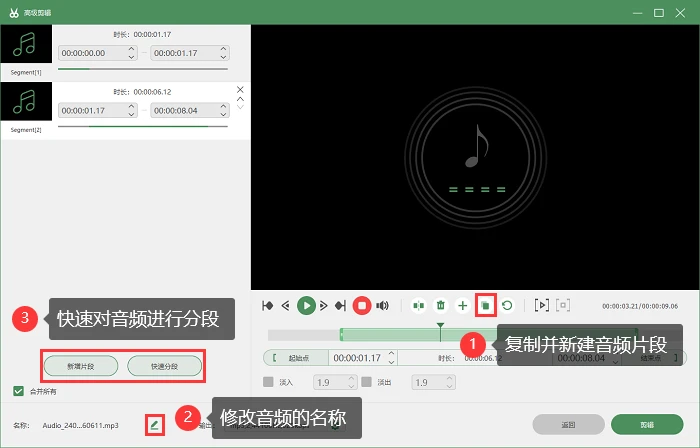
Task: Click the speaker volume icon
Action: 383,306
